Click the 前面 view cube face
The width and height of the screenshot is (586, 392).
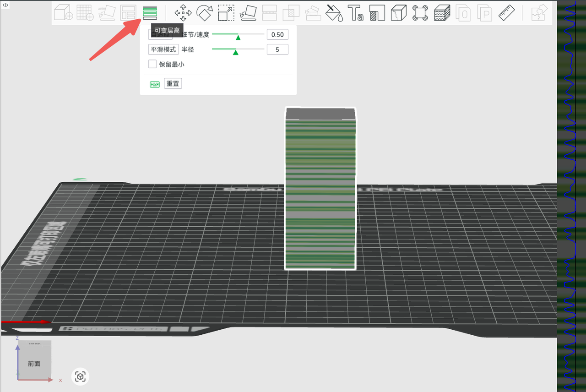point(34,363)
